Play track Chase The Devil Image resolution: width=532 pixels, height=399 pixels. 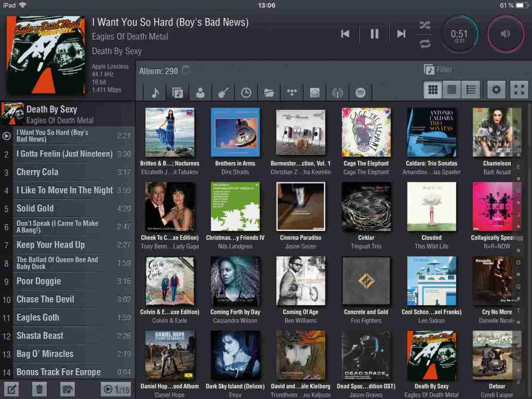tap(67, 299)
